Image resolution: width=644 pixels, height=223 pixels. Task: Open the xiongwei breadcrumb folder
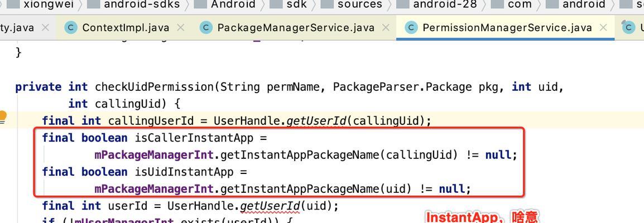point(47,4)
